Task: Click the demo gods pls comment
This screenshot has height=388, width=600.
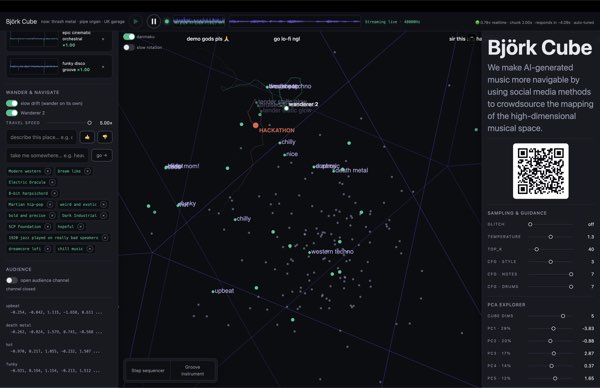Action: 208,39
